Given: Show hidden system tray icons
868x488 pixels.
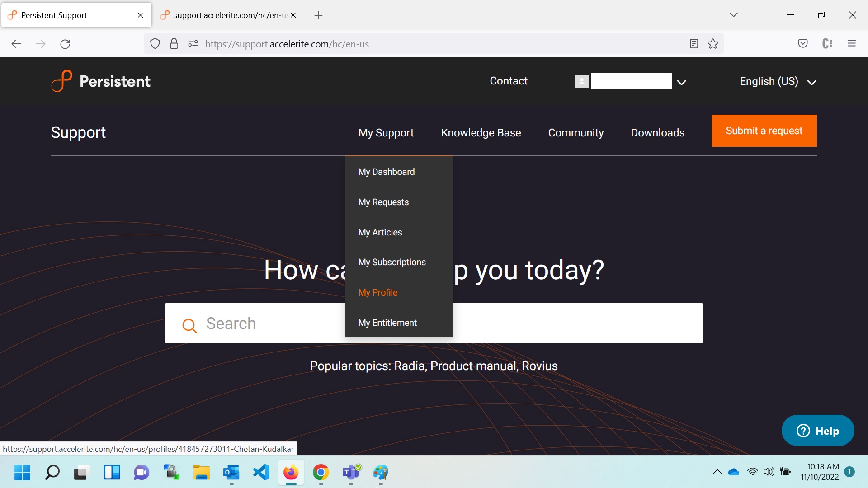Looking at the screenshot, I should click(x=717, y=472).
